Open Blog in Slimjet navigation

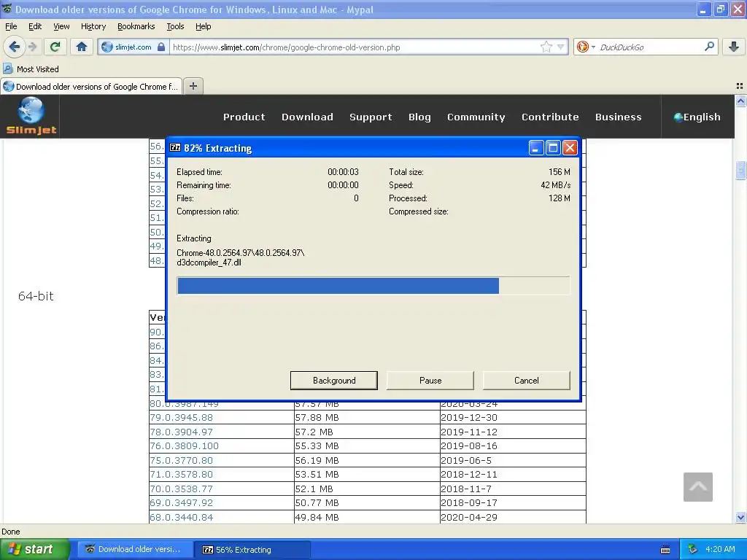point(419,117)
